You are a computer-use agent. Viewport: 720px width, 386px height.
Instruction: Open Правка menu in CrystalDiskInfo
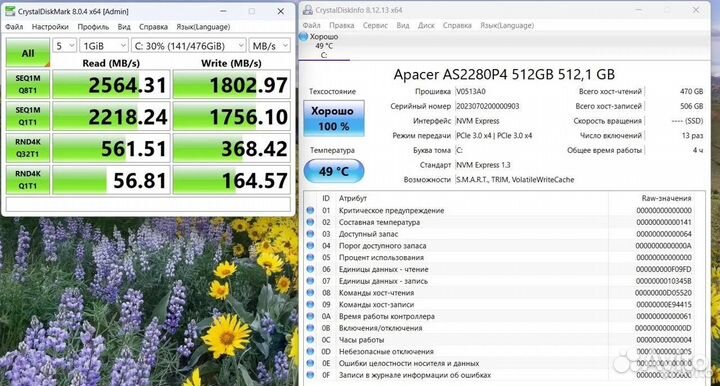click(342, 25)
